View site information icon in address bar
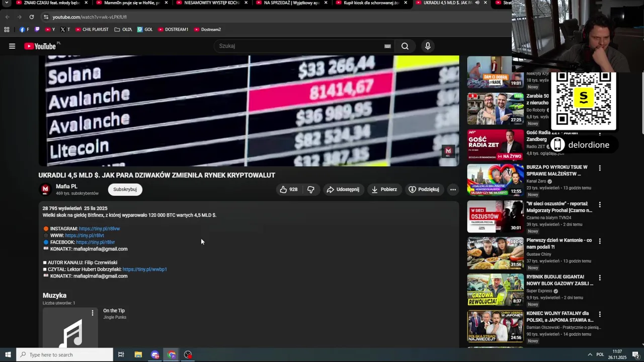This screenshot has height=362, width=644. [x=46, y=17]
